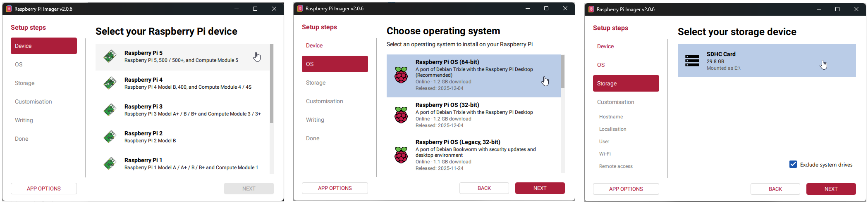Open APP OPTIONS in the Raspberry Pi device window
The width and height of the screenshot is (868, 203).
click(x=44, y=189)
